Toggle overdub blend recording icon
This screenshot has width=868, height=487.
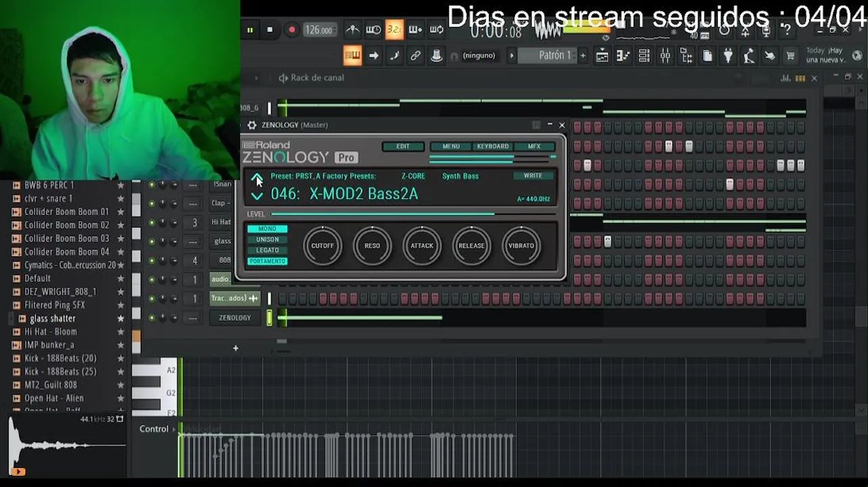[415, 30]
